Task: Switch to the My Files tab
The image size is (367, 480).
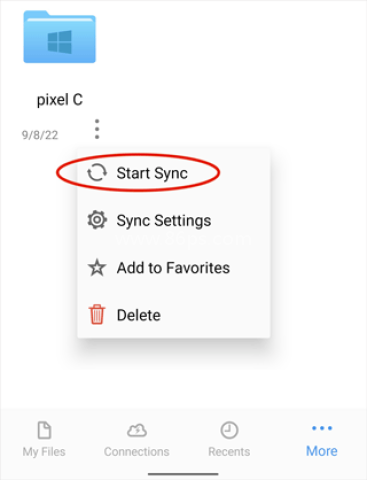Action: 44,452
